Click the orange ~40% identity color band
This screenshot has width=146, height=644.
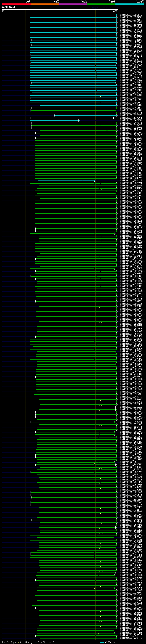[45, 4]
